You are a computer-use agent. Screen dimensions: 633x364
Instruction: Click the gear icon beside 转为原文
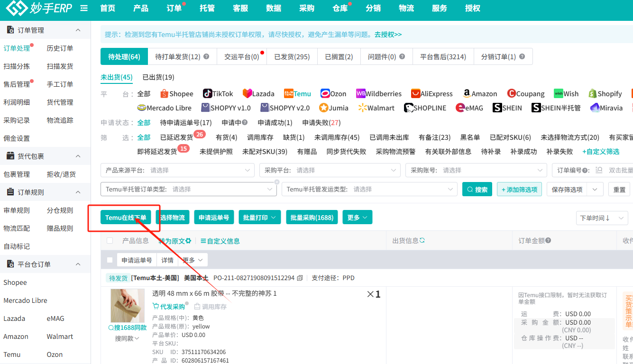pyautogui.click(x=188, y=241)
